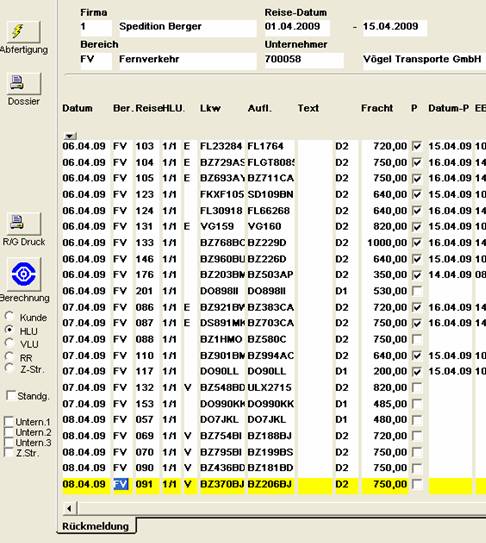Click the Text column header
Image resolution: width=486 pixels, height=543 pixels.
[308, 108]
